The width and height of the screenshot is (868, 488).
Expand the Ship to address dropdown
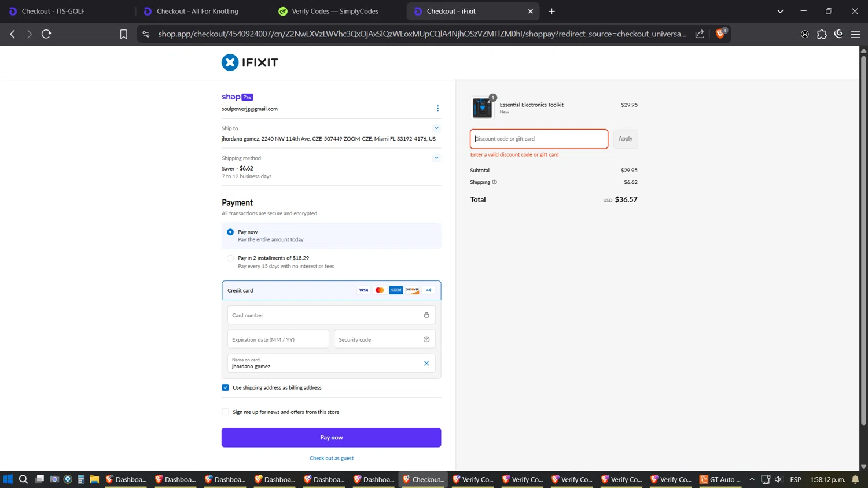click(436, 128)
